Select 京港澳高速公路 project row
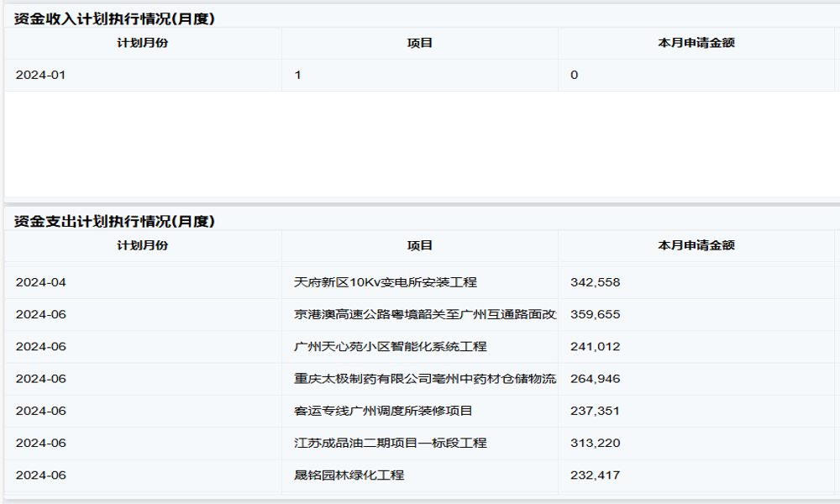840x504 pixels. (424, 314)
